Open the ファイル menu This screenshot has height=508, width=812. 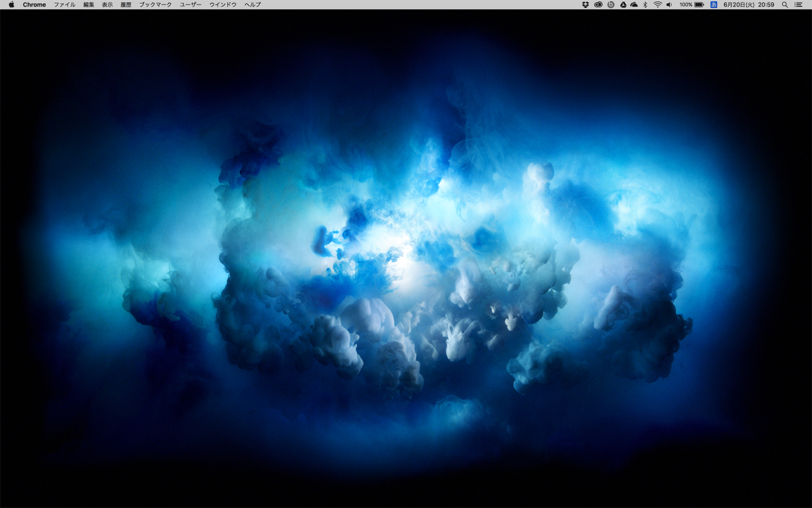tap(64, 4)
